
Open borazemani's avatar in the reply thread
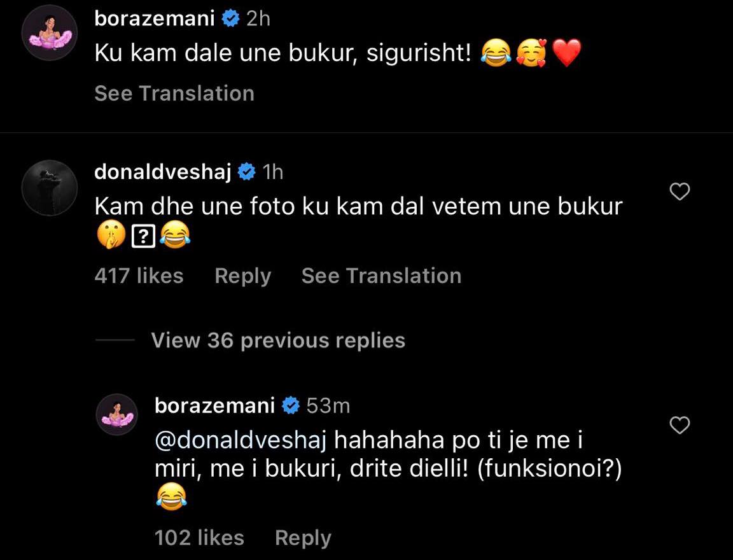click(x=117, y=415)
